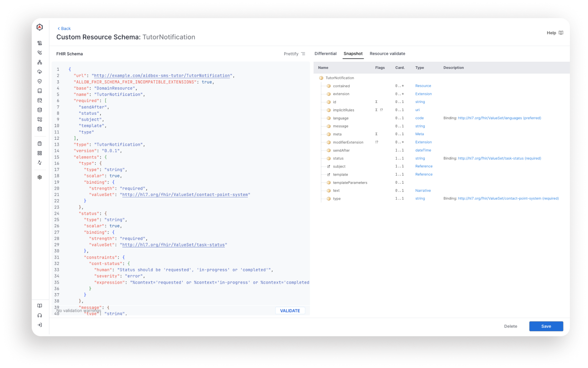The image size is (588, 368).
Task: Select the TutorNotification root tree node
Action: pos(339,78)
